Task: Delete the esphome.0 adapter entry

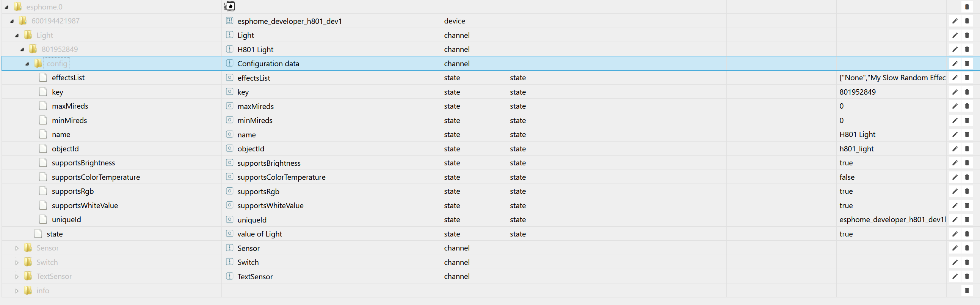Action: [967, 7]
